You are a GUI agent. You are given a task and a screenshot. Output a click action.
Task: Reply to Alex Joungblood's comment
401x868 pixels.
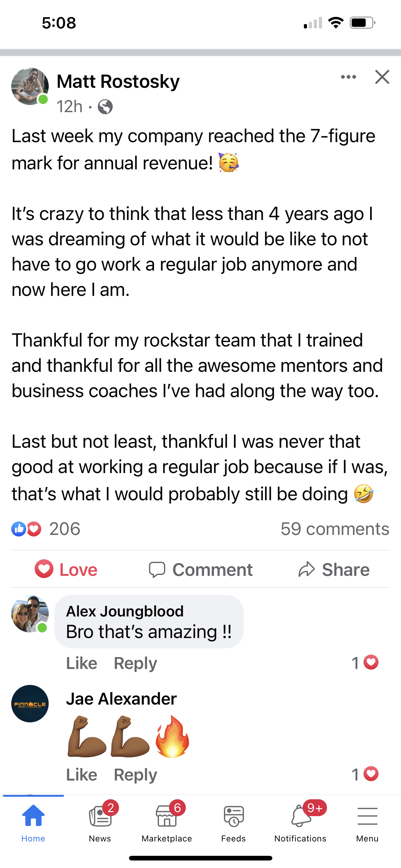pyautogui.click(x=135, y=663)
